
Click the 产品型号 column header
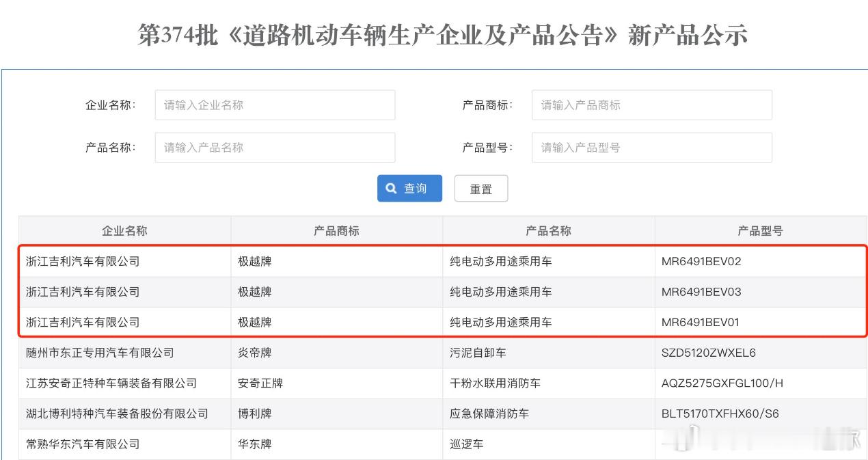coord(760,231)
